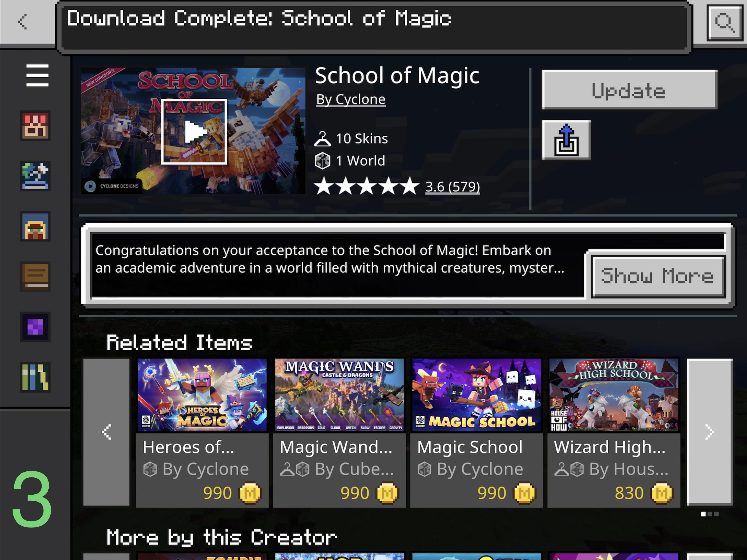
Task: Advance Related Items carousel to the right
Action: pos(710,432)
